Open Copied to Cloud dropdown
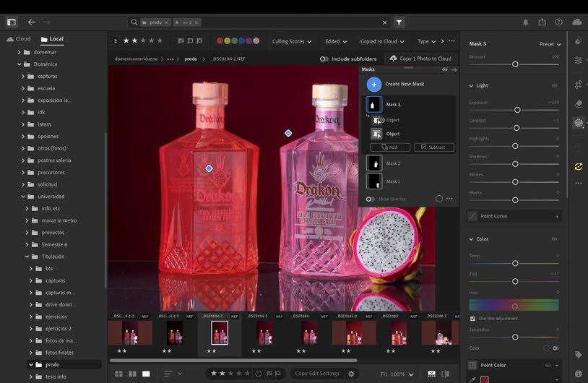The height and width of the screenshot is (383, 588). pyautogui.click(x=382, y=41)
